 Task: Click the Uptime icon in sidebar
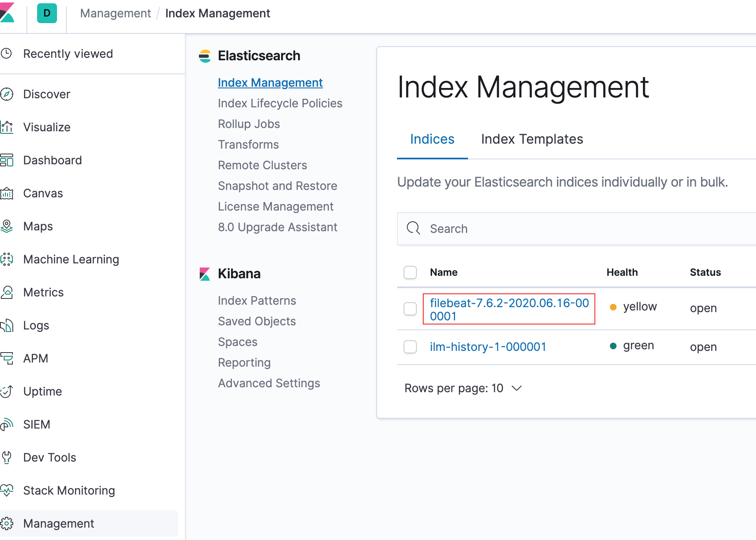click(x=7, y=391)
